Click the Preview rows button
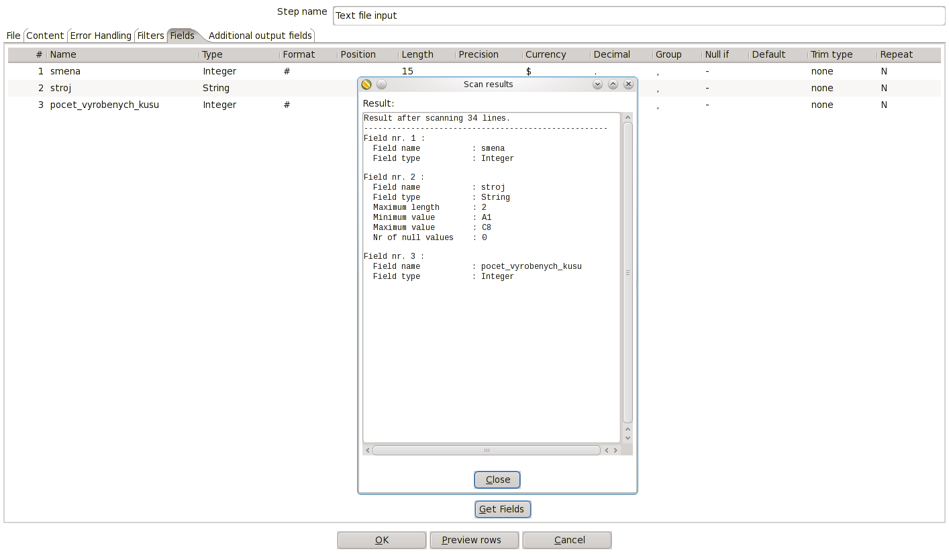The width and height of the screenshot is (949, 560). click(x=474, y=540)
